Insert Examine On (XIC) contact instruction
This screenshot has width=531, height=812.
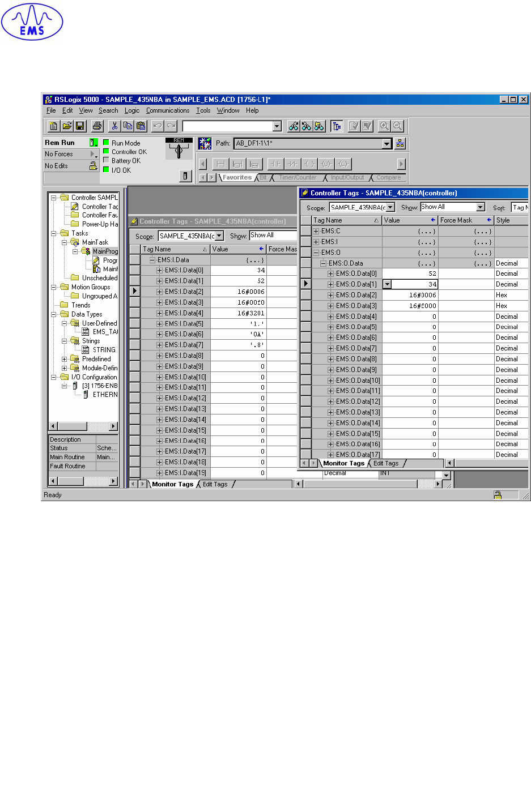[x=275, y=164]
